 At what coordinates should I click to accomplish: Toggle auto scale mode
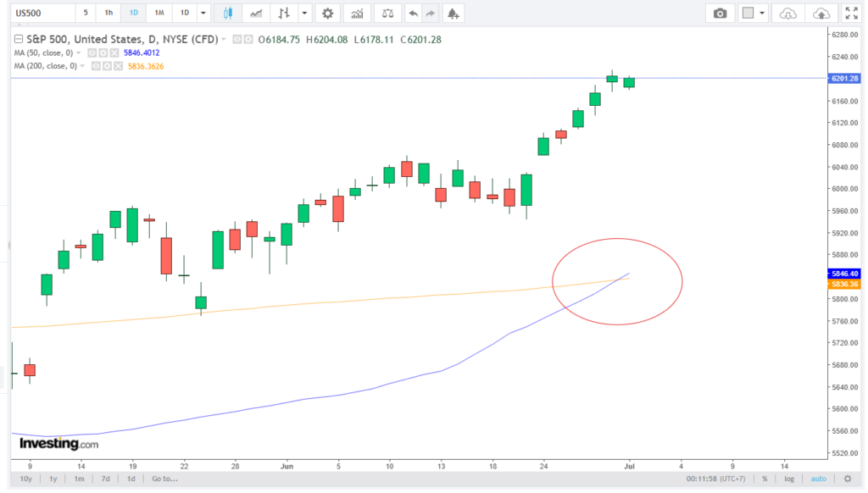tap(817, 479)
